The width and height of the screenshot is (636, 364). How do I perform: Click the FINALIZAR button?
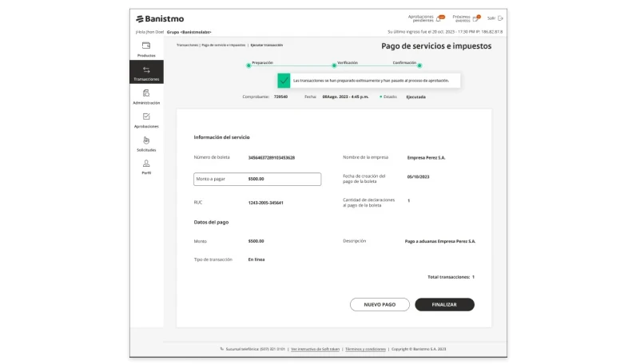pos(444,304)
